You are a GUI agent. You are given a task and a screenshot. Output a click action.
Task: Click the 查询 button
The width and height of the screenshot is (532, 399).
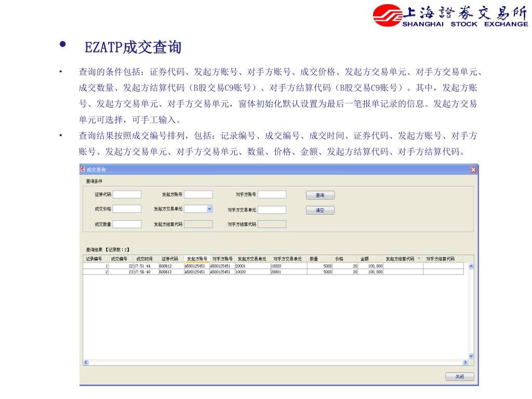320,195
